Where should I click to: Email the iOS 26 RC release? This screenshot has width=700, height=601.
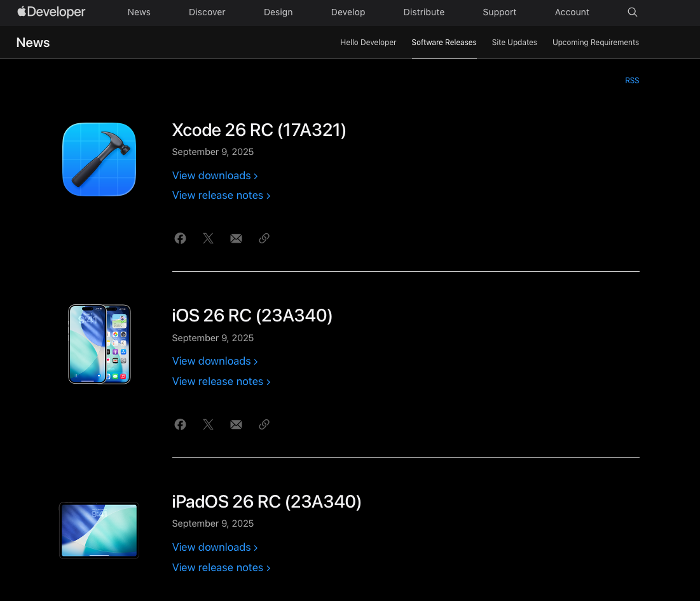click(236, 424)
